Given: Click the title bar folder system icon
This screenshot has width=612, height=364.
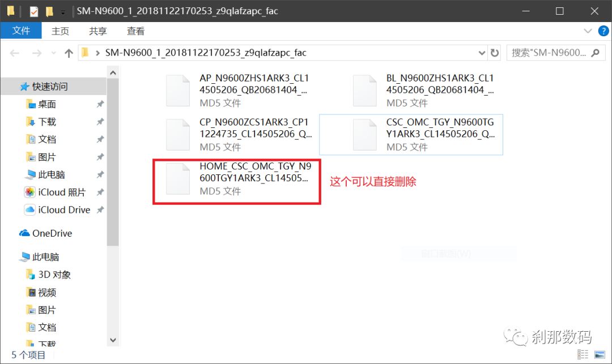Looking at the screenshot, I should (11, 11).
